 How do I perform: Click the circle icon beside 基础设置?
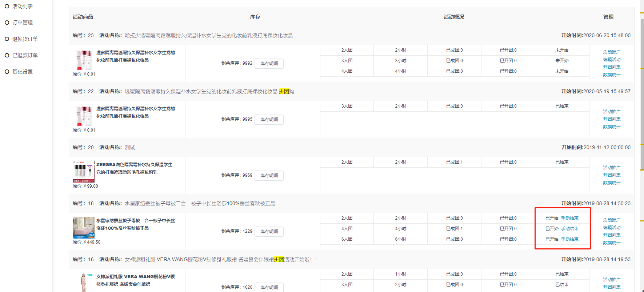[7, 72]
